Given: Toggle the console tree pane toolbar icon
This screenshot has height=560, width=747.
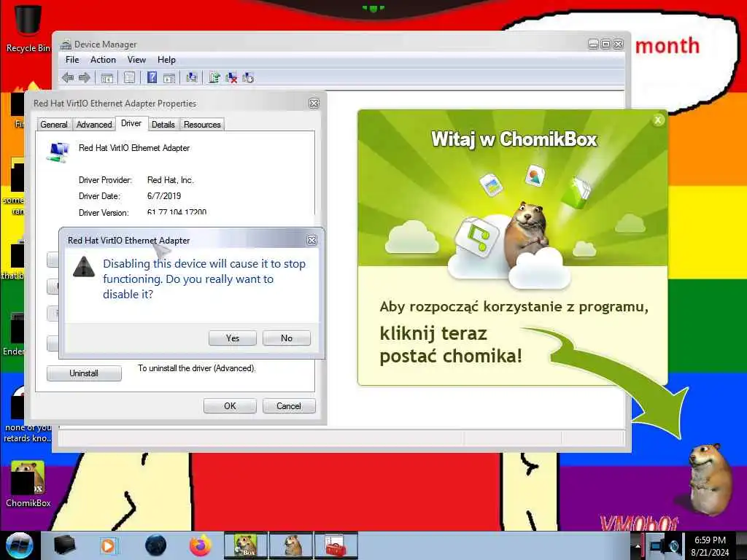Looking at the screenshot, I should tap(107, 77).
